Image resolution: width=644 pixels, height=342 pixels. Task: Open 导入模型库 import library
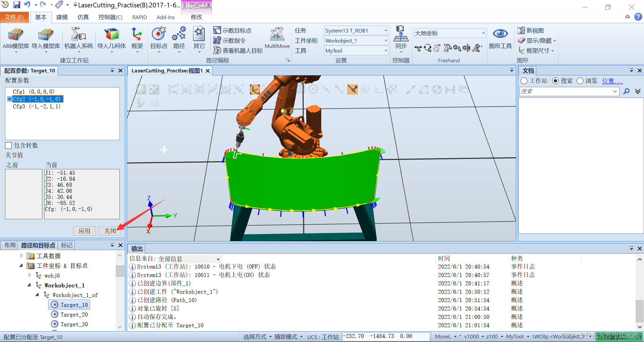tap(46, 39)
